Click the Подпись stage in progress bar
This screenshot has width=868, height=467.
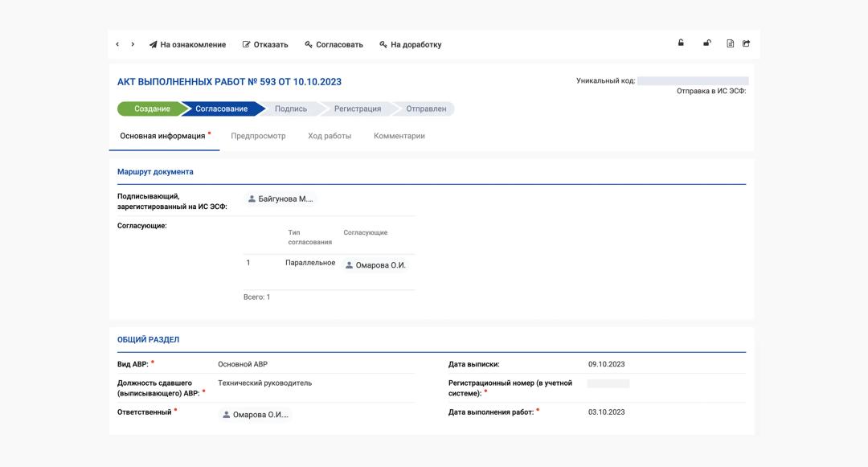tap(290, 109)
